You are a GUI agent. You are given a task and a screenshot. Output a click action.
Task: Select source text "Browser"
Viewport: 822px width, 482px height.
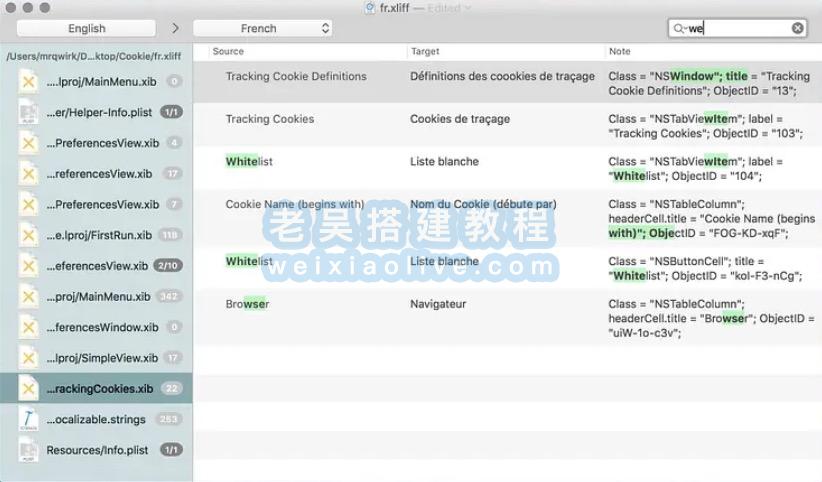tap(247, 304)
